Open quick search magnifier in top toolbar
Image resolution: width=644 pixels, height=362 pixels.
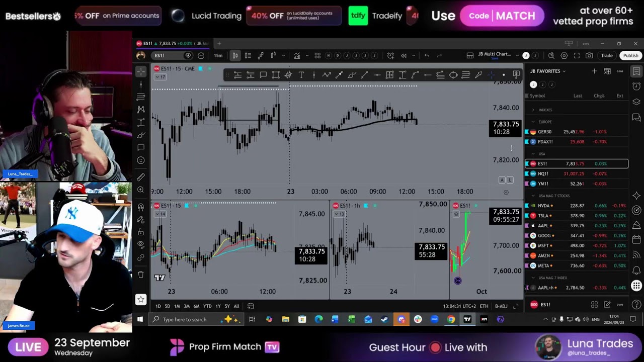tap(551, 55)
